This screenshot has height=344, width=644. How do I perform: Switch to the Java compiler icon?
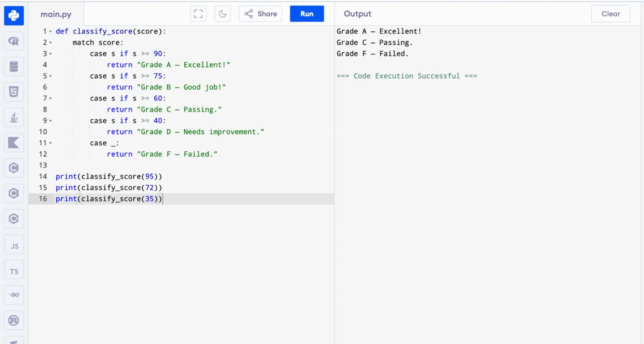pyautogui.click(x=14, y=117)
